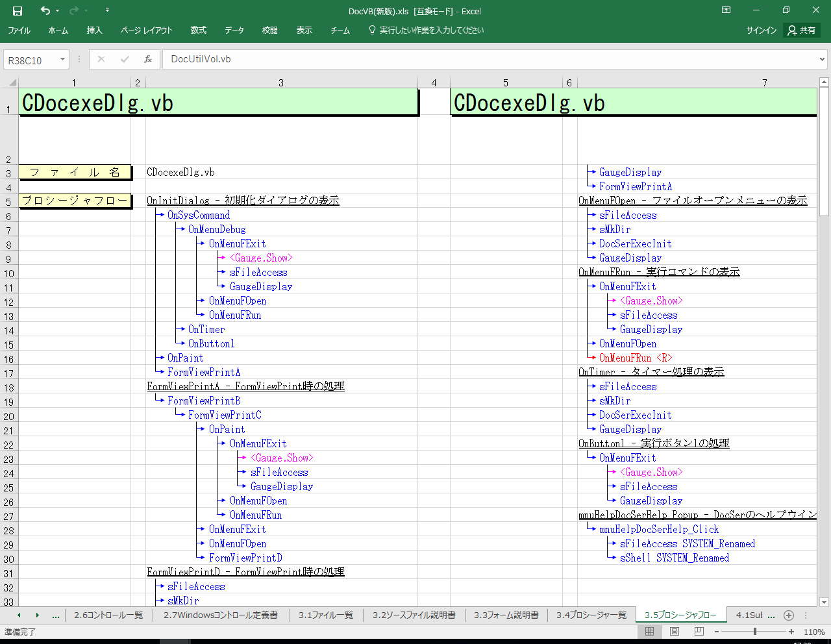Click the OnTimer entry in row 14
Viewport: 831px width, 644px height.
point(206,329)
